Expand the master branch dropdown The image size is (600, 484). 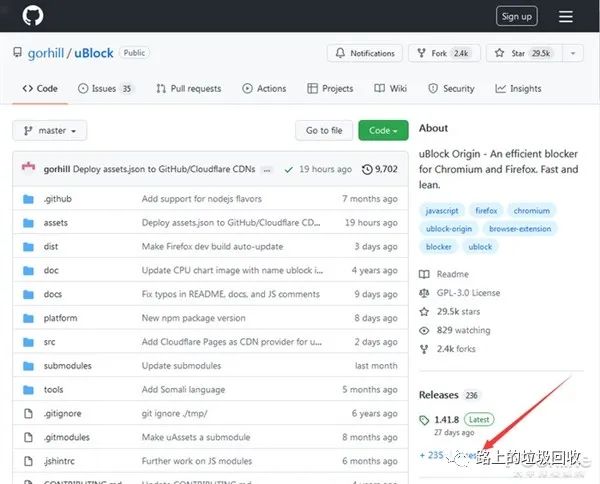tap(50, 130)
